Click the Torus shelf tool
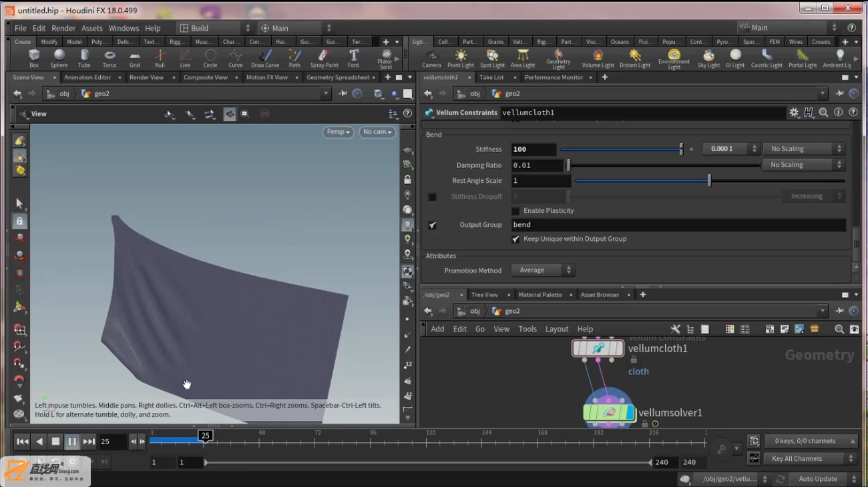 [x=110, y=58]
